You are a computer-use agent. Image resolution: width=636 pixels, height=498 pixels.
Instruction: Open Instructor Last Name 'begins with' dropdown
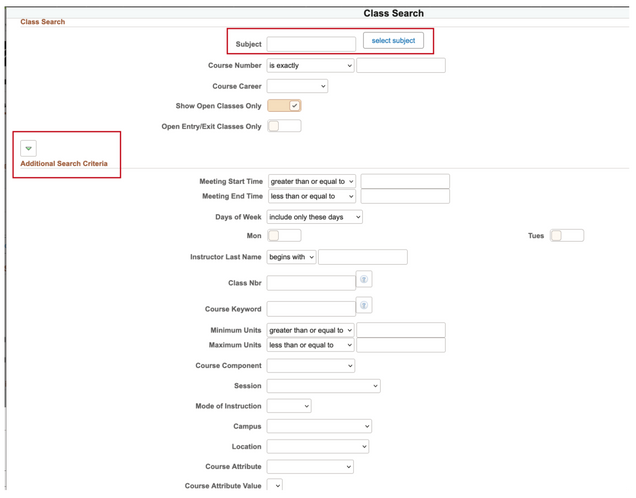291,257
